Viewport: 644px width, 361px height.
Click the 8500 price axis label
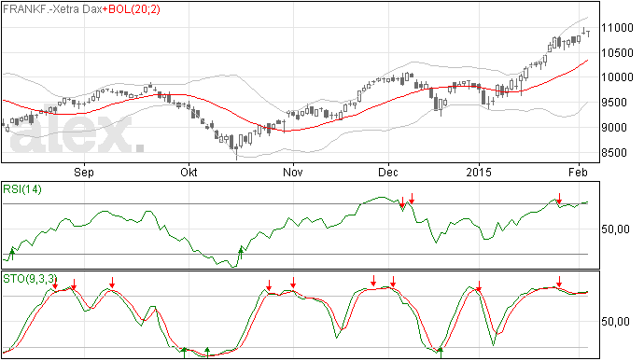(614, 153)
